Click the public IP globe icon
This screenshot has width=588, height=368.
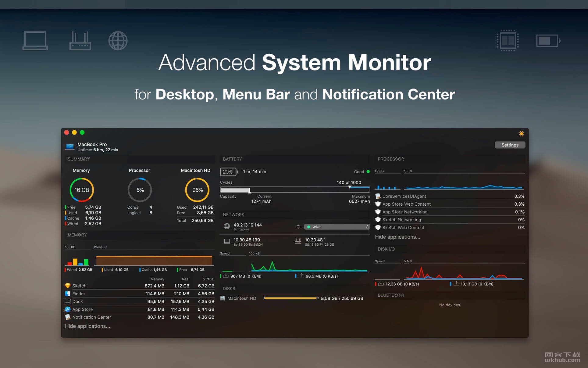click(x=227, y=226)
